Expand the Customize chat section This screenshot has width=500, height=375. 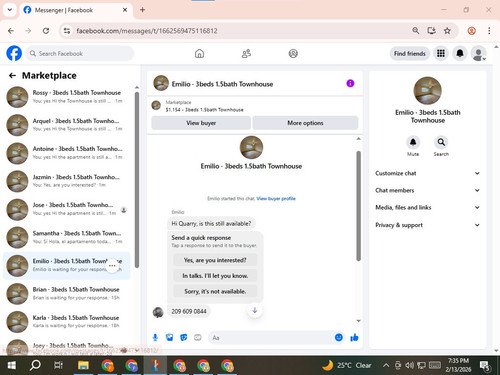click(x=428, y=173)
